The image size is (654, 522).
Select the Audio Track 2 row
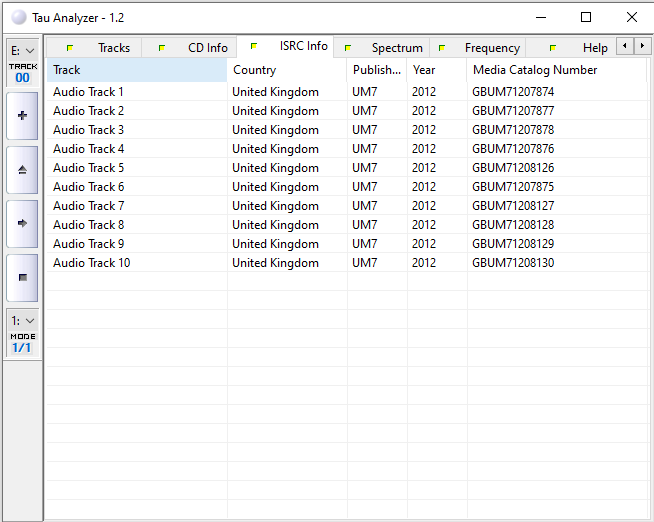tap(347, 111)
